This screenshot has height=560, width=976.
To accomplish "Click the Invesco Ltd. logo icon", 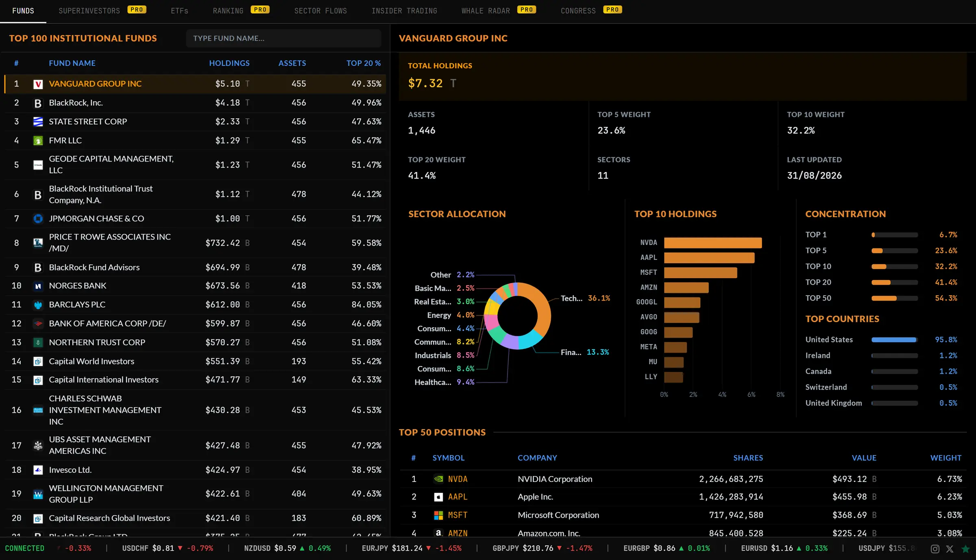I will [x=38, y=470].
